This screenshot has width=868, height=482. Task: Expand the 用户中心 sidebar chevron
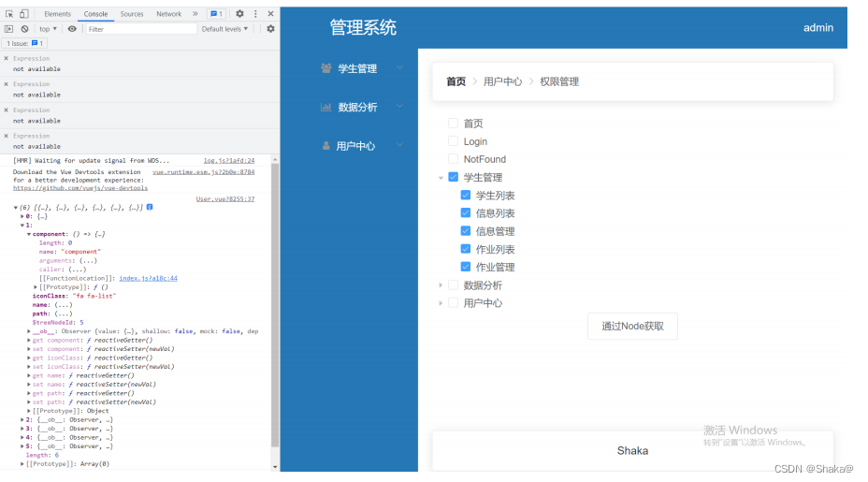coord(399,145)
